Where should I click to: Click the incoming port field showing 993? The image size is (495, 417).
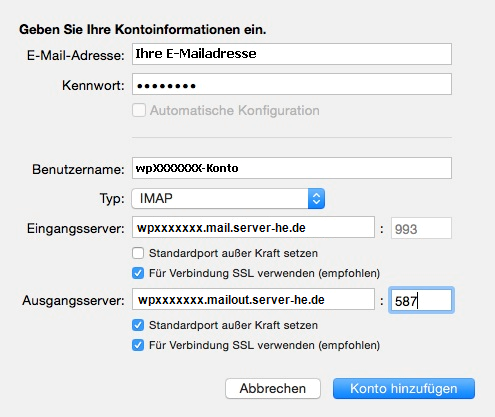[421, 228]
